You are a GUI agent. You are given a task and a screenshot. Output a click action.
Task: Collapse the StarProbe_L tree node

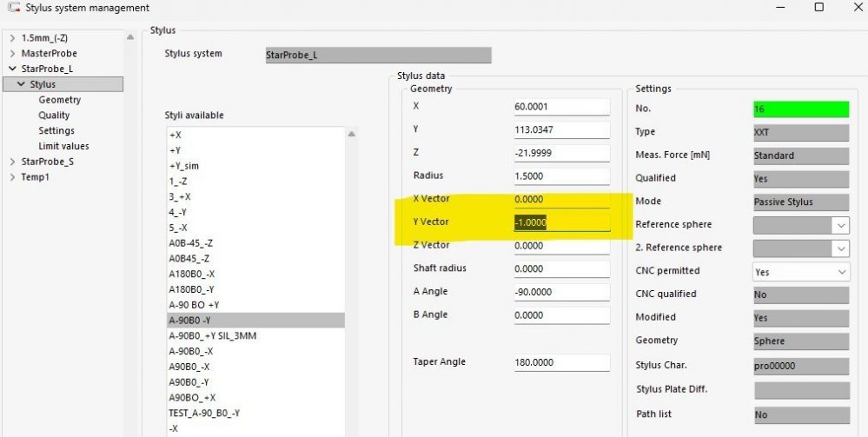(x=11, y=69)
